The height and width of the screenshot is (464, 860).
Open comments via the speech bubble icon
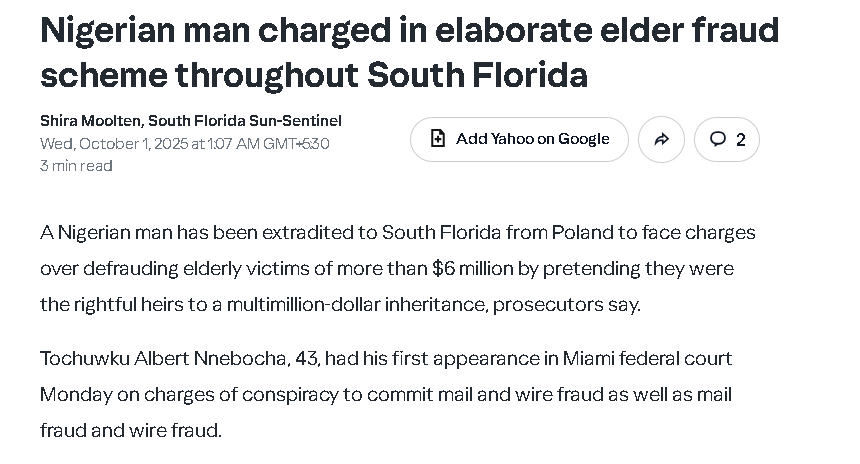coord(717,139)
